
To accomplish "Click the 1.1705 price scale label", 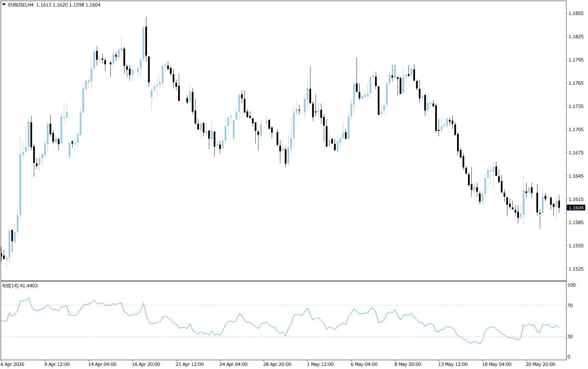I will tap(576, 129).
